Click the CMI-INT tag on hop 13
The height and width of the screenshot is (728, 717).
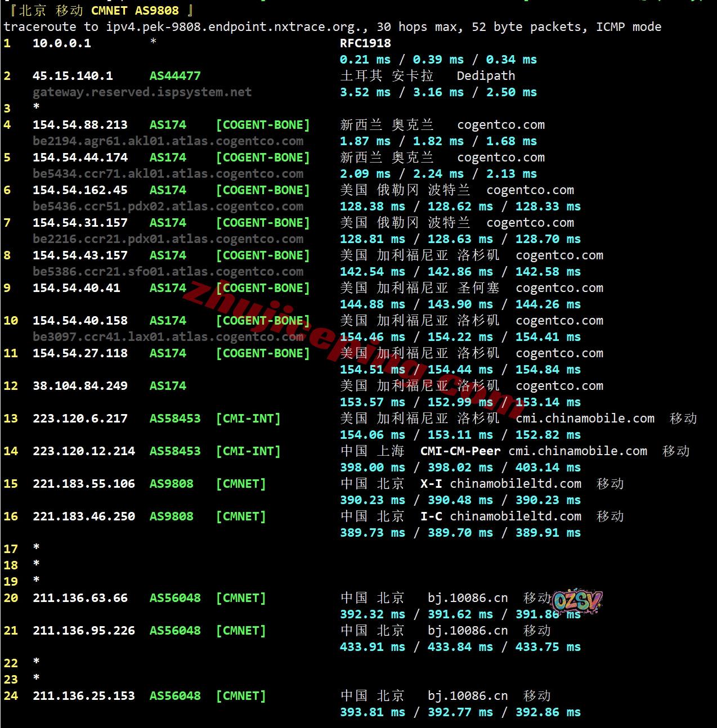tap(248, 419)
